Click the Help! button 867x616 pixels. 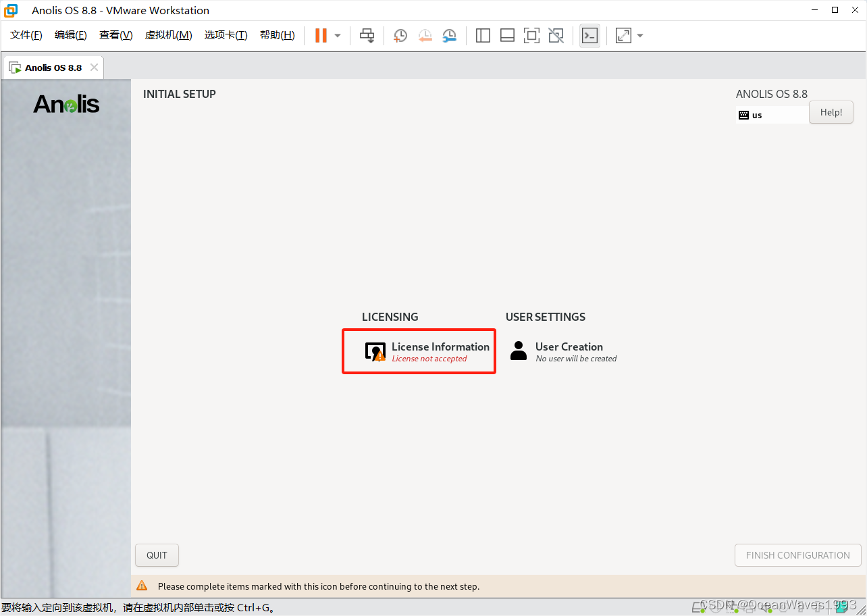pos(831,112)
